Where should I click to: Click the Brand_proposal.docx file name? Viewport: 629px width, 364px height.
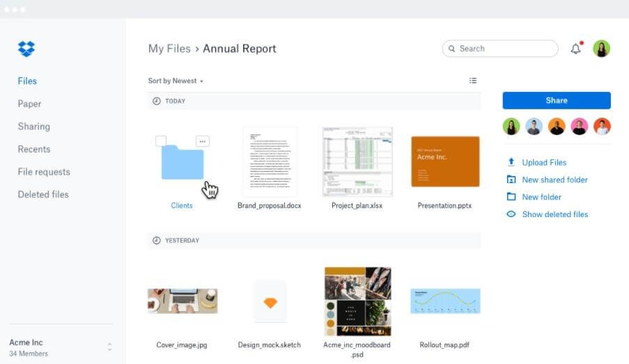269,205
